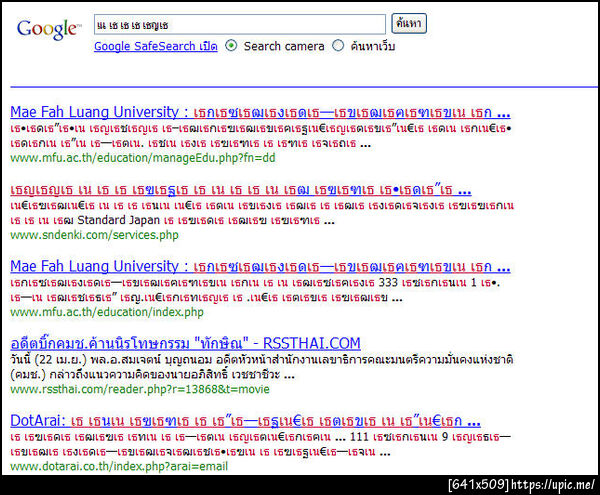This screenshot has width=600, height=495.
Task: Open the Mae Fah Luang result above education/index.php
Action: (260, 266)
